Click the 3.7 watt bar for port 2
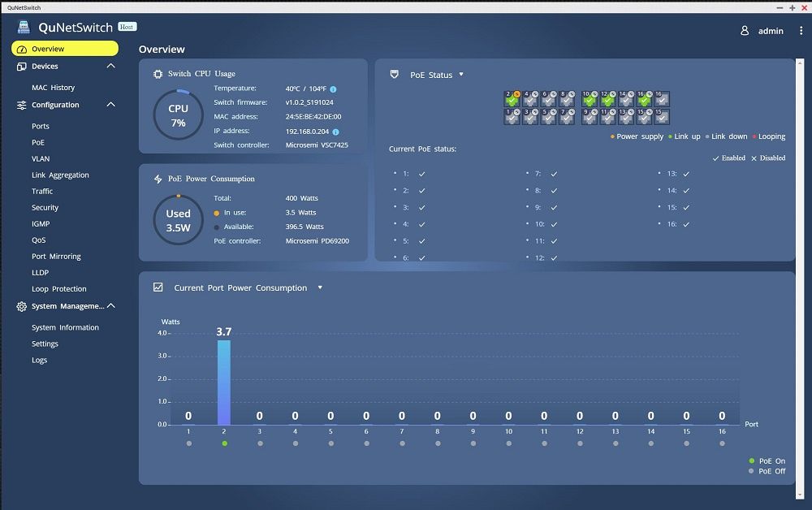Viewport: 812px width, 510px height. (x=224, y=382)
